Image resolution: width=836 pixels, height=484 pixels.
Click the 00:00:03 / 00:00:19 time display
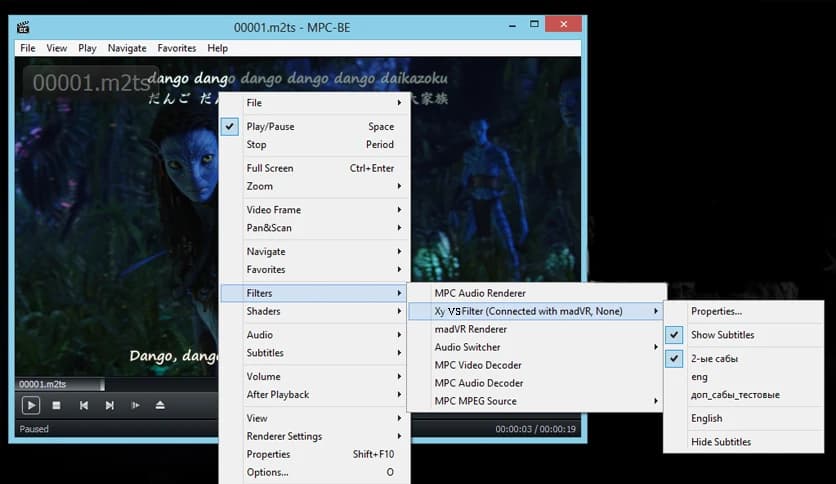tap(535, 429)
